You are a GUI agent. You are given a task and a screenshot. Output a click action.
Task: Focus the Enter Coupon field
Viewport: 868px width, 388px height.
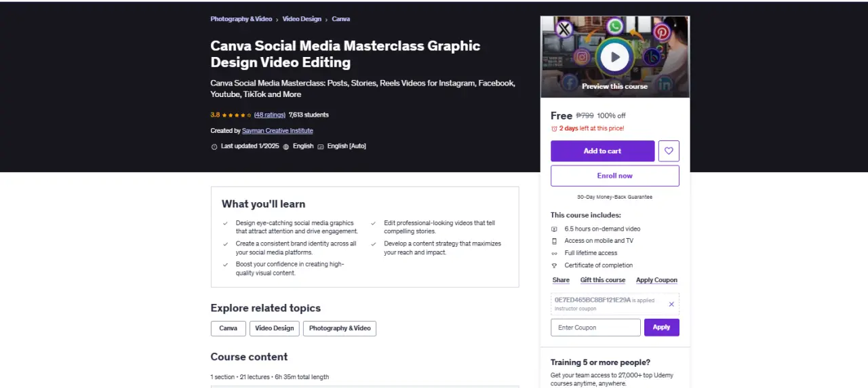tap(595, 328)
